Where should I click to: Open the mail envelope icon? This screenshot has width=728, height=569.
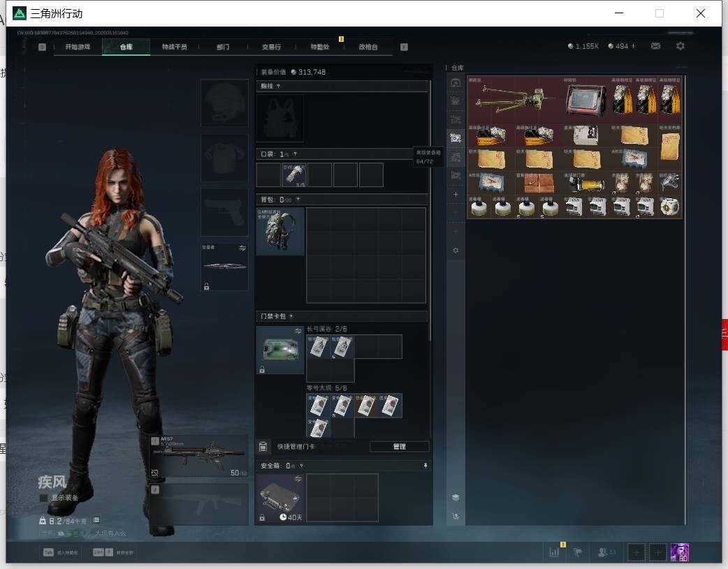click(x=655, y=46)
